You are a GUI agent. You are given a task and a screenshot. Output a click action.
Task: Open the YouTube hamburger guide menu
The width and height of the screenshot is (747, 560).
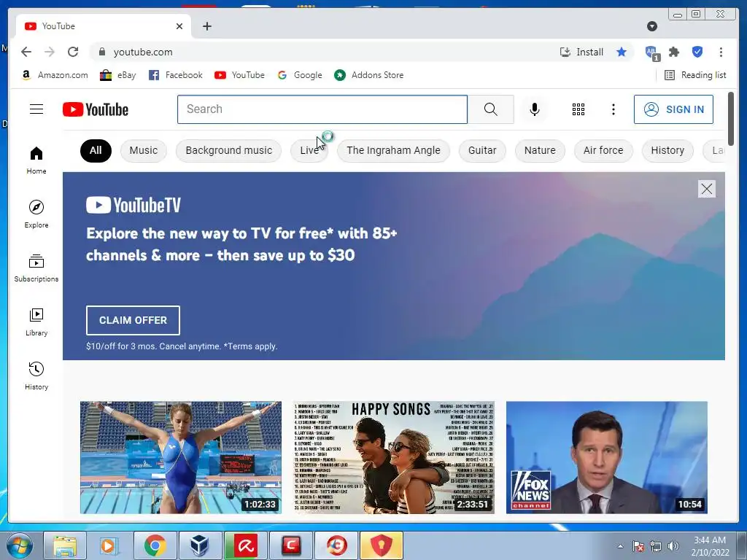(36, 109)
